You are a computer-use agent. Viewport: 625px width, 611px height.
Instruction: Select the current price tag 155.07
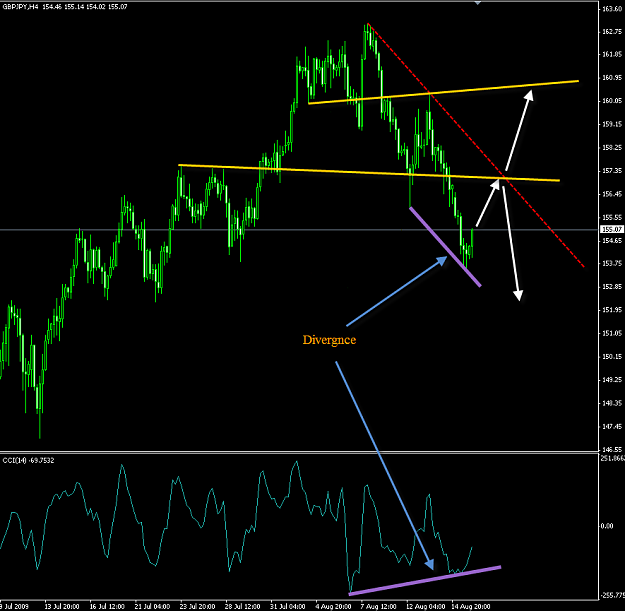pos(612,229)
